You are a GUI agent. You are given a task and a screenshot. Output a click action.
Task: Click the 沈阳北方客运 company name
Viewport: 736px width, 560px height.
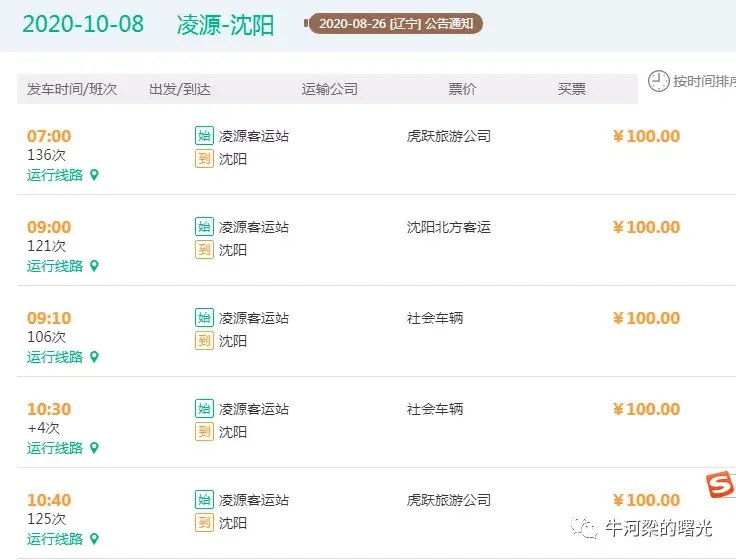(449, 227)
